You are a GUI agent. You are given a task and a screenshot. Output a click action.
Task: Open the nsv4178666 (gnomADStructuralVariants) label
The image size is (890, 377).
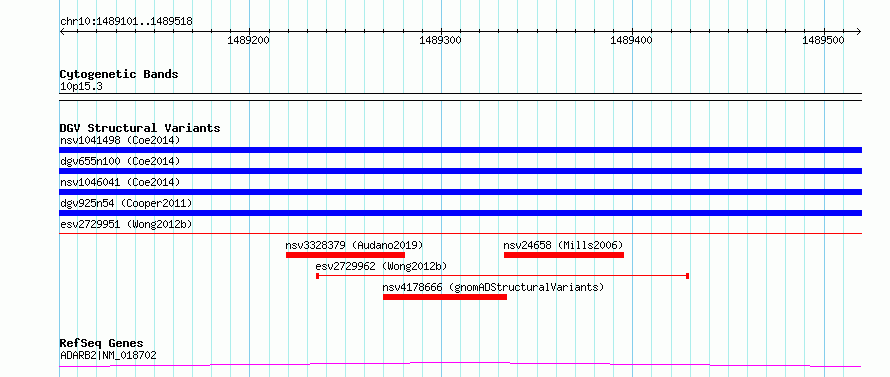[493, 287]
